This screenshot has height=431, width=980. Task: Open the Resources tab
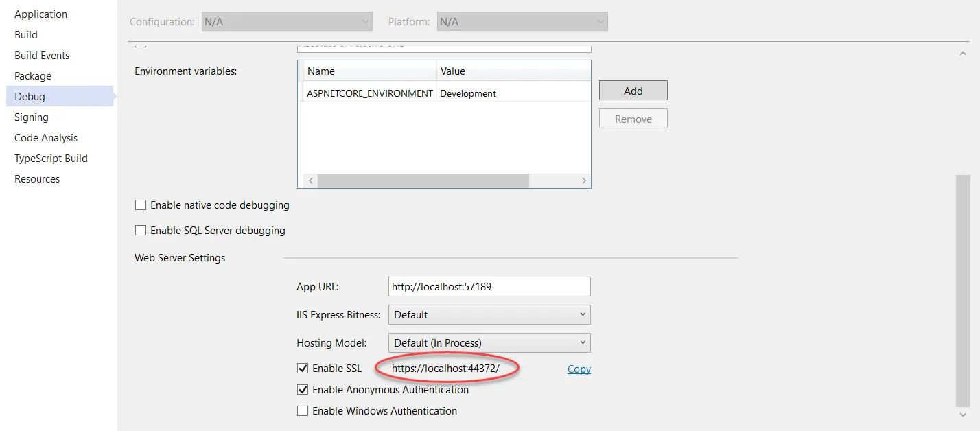[37, 179]
